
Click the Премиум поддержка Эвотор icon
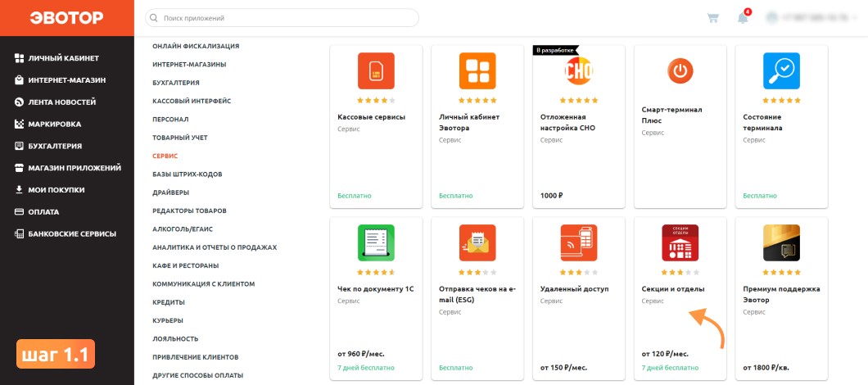pyautogui.click(x=781, y=242)
